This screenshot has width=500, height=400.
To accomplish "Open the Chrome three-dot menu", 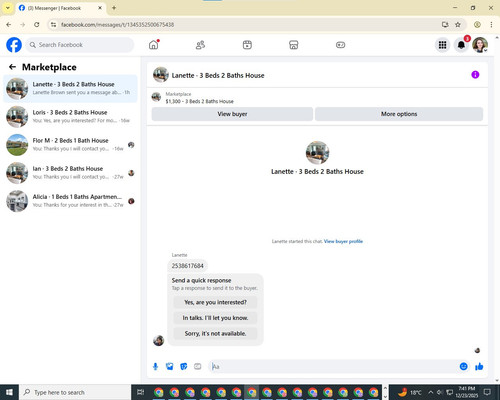I will [491, 24].
